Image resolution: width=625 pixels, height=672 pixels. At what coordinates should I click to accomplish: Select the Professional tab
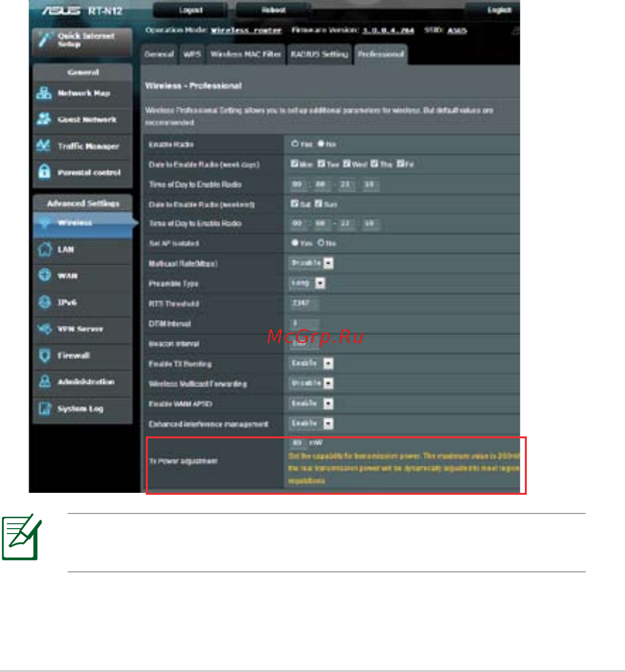coord(381,54)
